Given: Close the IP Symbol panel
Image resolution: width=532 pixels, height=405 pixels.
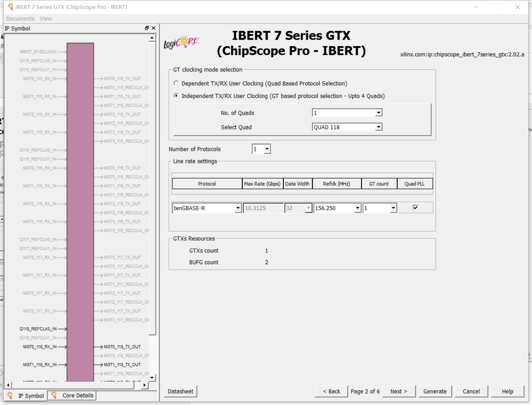Looking at the screenshot, I should (x=154, y=28).
